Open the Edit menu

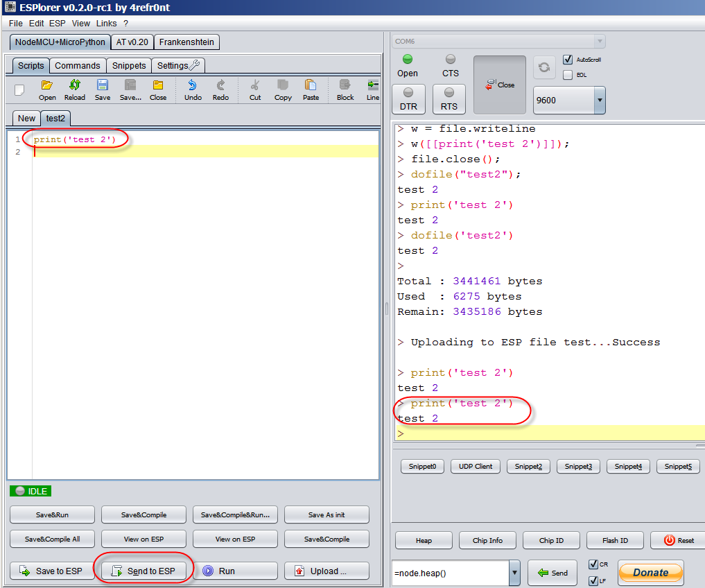point(37,24)
